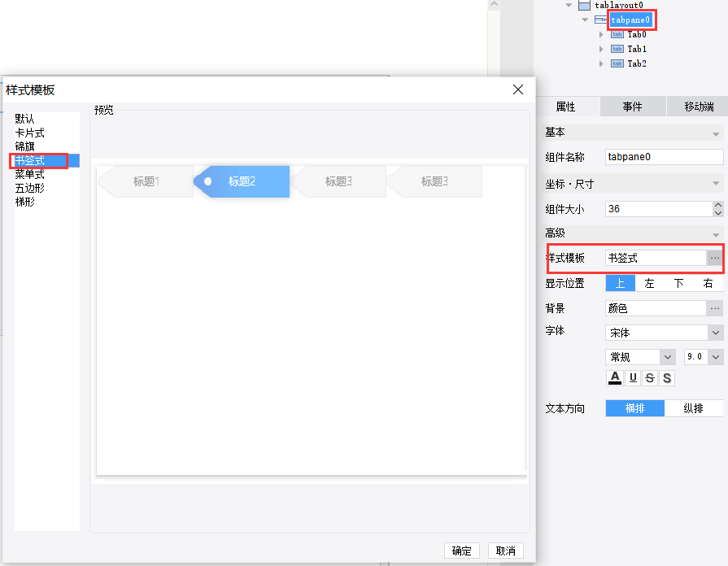Switch to the 事件 (Events) tab
The height and width of the screenshot is (566, 728).
click(x=632, y=107)
